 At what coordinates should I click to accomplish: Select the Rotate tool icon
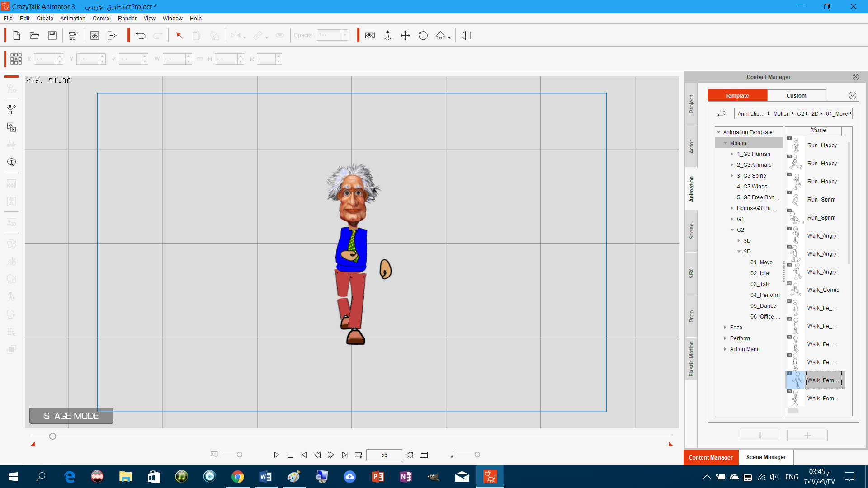pyautogui.click(x=423, y=36)
